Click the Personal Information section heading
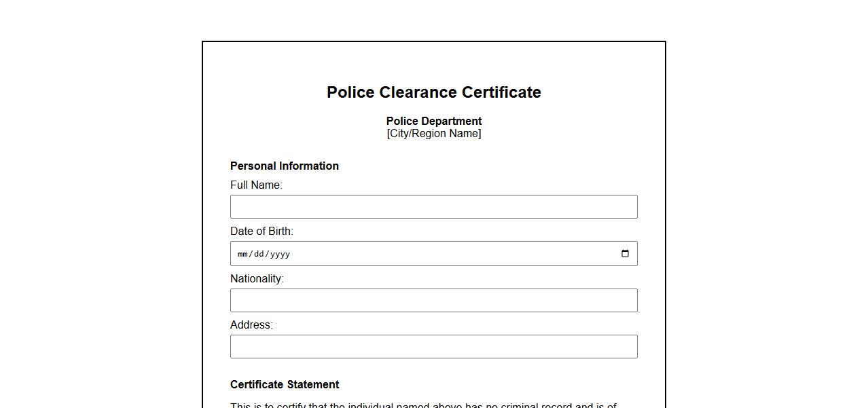868x408 pixels. 284,166
